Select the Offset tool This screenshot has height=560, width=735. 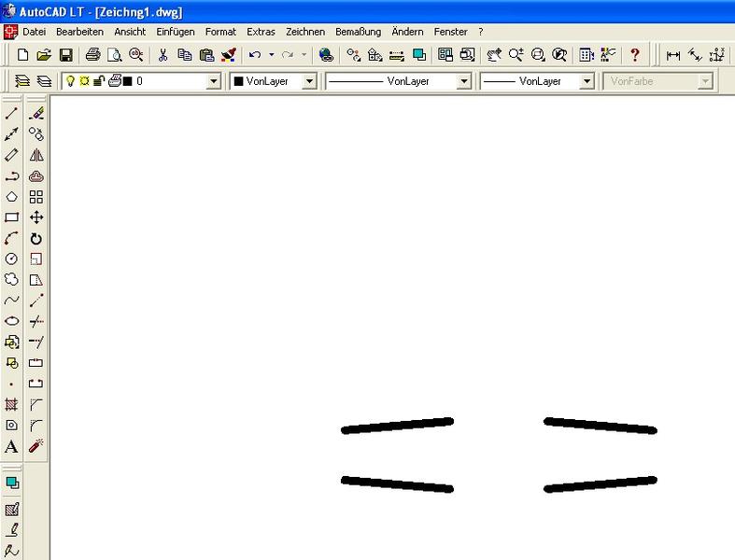[x=36, y=176]
